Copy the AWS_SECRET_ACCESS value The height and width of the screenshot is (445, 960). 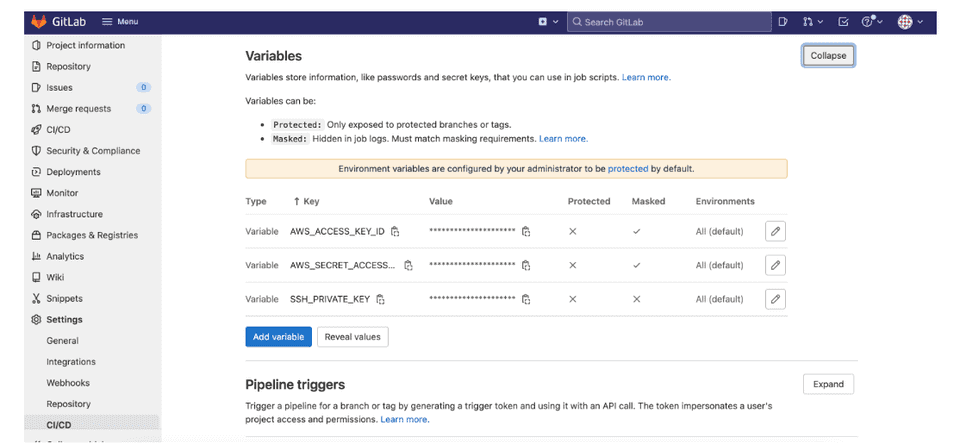coord(526,266)
